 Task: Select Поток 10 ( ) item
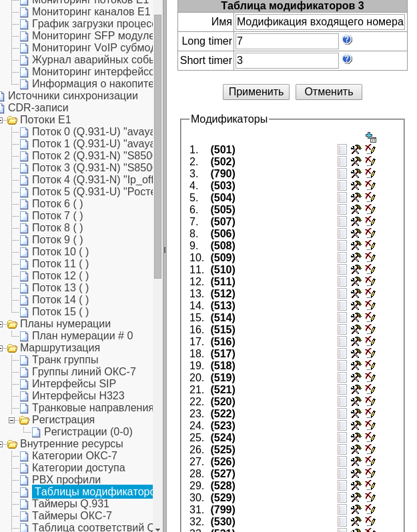61,252
